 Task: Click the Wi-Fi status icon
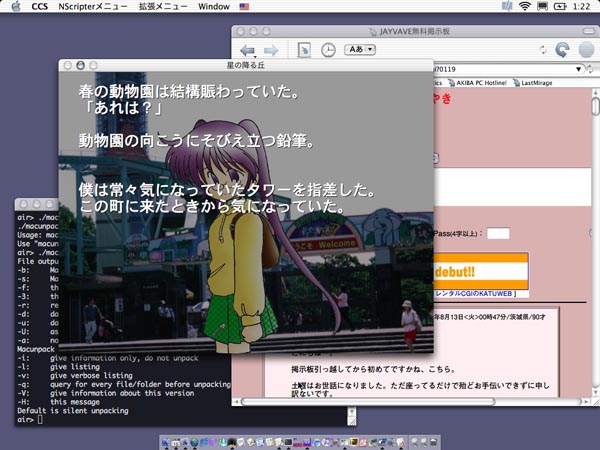click(525, 6)
